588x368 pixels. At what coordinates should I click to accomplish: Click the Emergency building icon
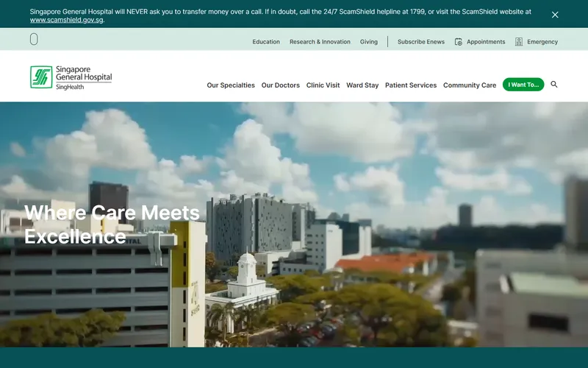(519, 42)
